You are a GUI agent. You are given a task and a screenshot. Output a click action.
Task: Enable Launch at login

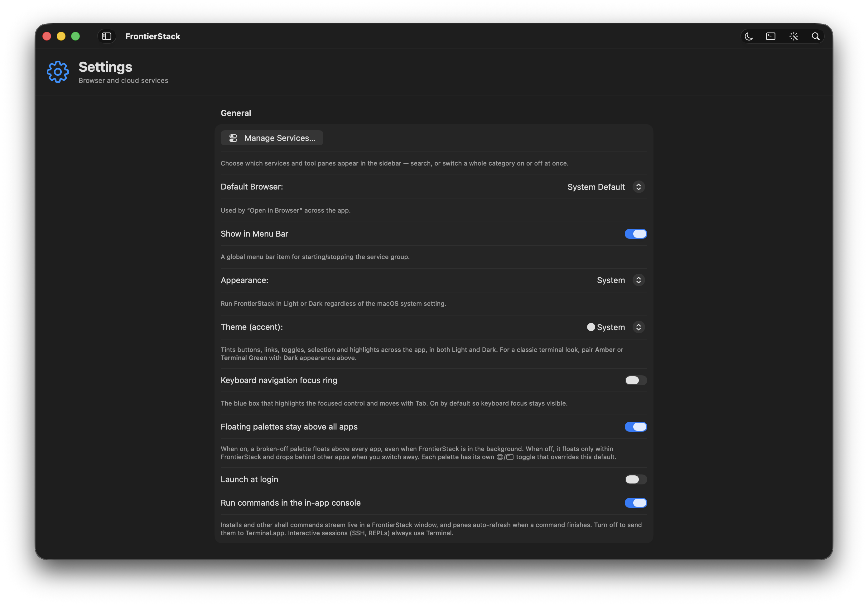[635, 480]
